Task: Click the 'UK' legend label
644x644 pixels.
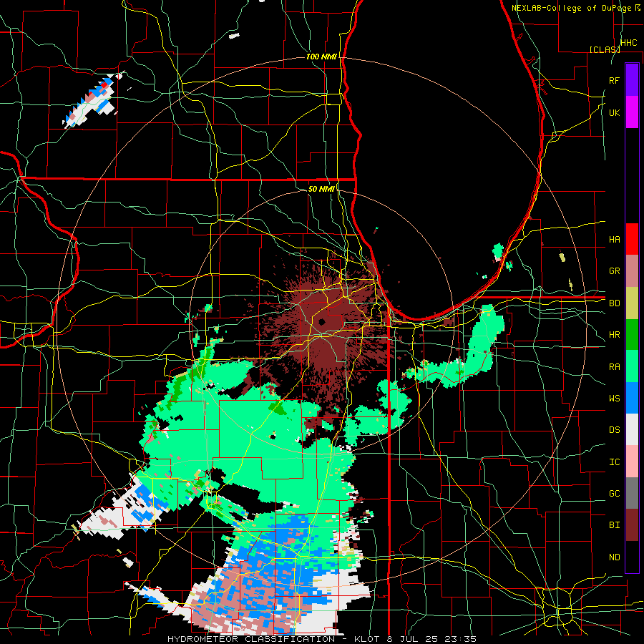Action: (x=614, y=112)
